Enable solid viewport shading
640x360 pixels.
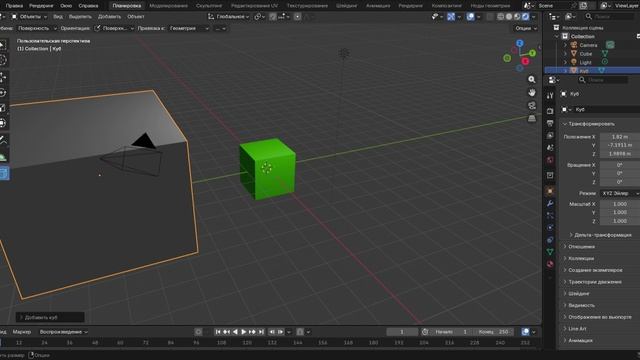(509, 17)
